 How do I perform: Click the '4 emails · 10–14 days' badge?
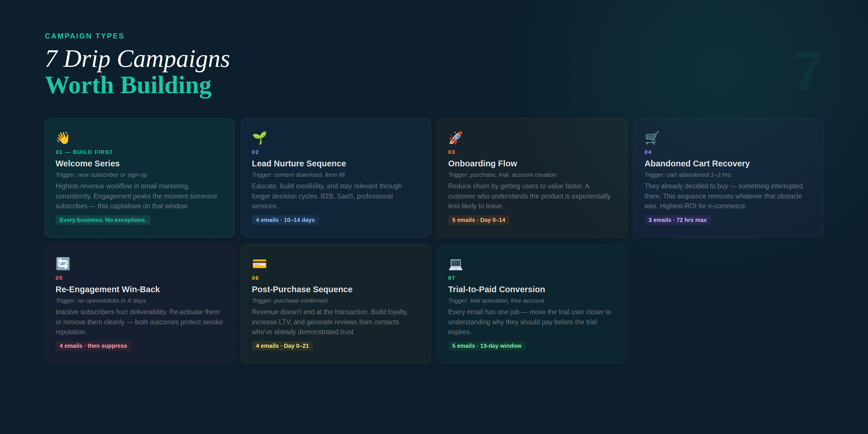tap(285, 220)
